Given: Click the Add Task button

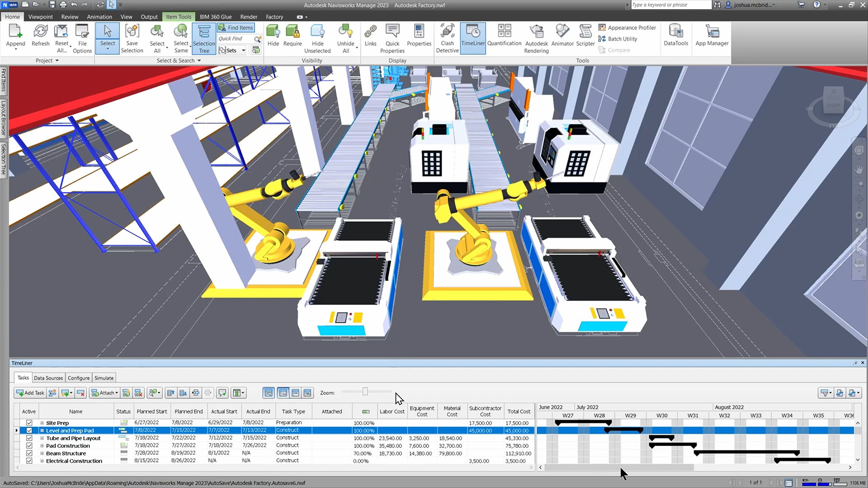Looking at the screenshot, I should coord(30,393).
